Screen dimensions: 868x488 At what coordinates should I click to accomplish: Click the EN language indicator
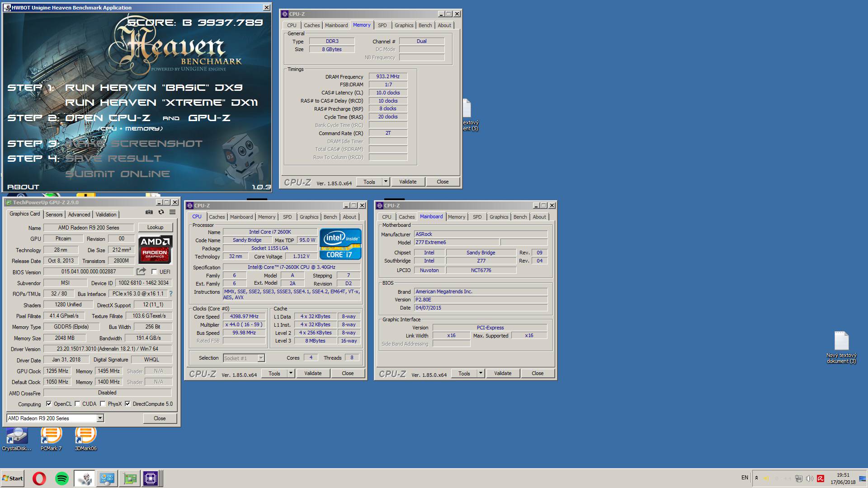point(745,478)
